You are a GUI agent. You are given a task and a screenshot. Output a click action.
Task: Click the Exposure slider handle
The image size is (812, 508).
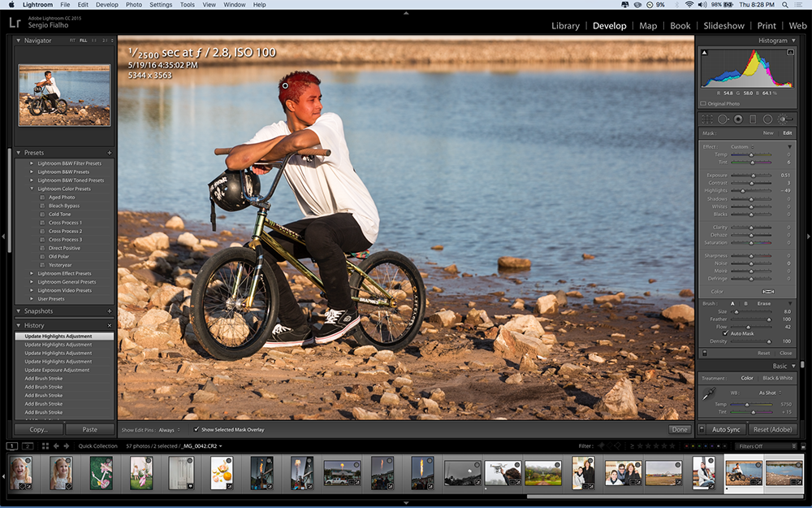753,176
